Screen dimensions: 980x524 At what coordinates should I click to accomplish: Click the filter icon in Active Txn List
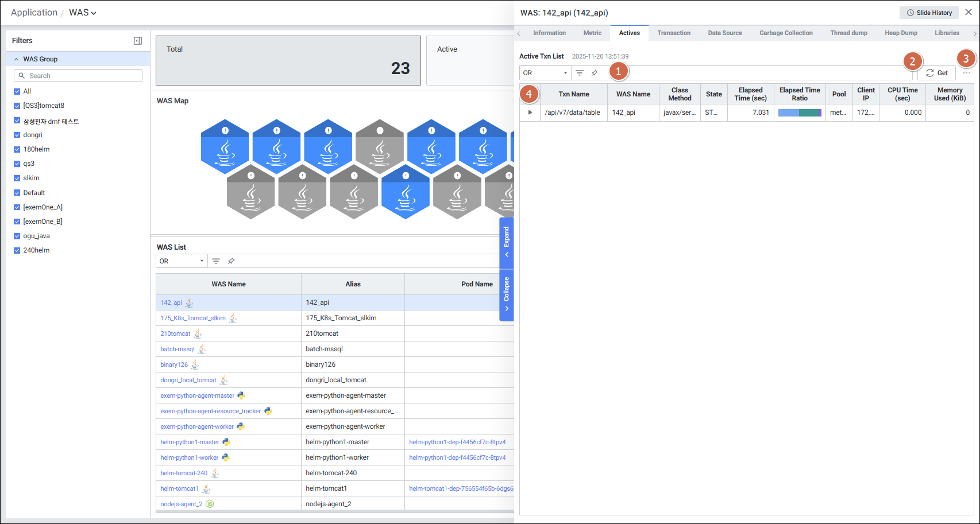click(580, 73)
